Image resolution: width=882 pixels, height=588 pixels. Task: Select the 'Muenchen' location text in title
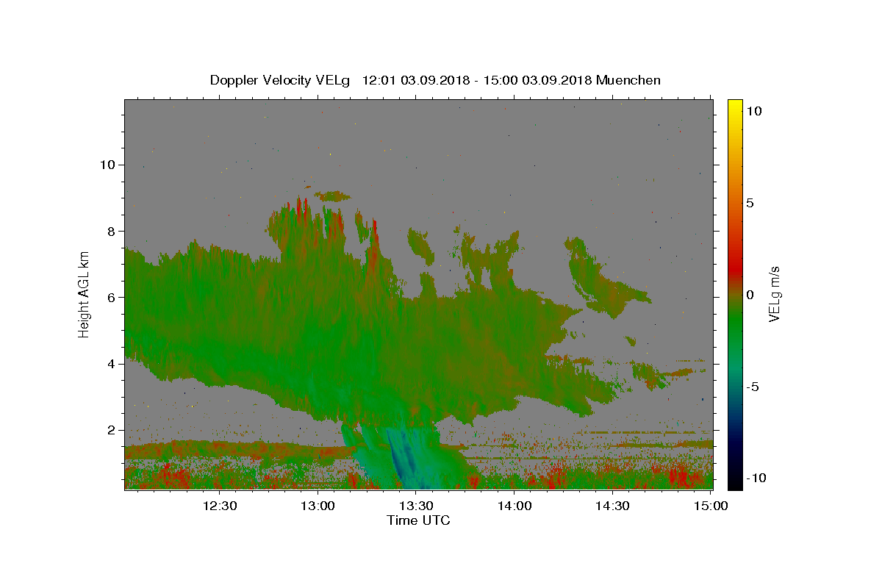pyautogui.click(x=628, y=80)
